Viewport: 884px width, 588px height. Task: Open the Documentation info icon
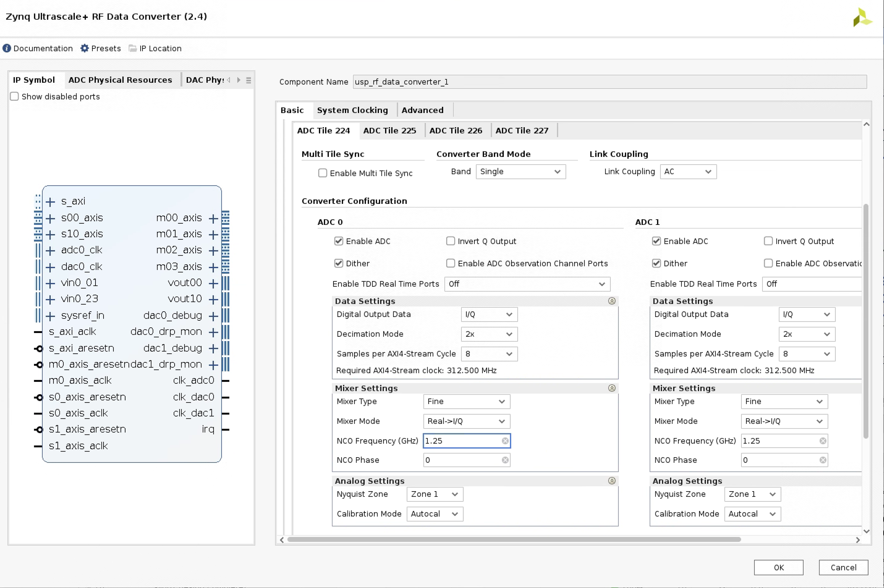coord(7,48)
